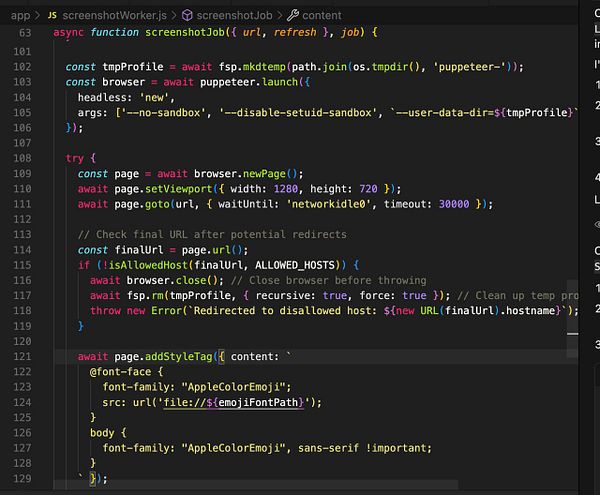
Task: Click 'newPage' method on line 109
Action: pyautogui.click(x=264, y=173)
